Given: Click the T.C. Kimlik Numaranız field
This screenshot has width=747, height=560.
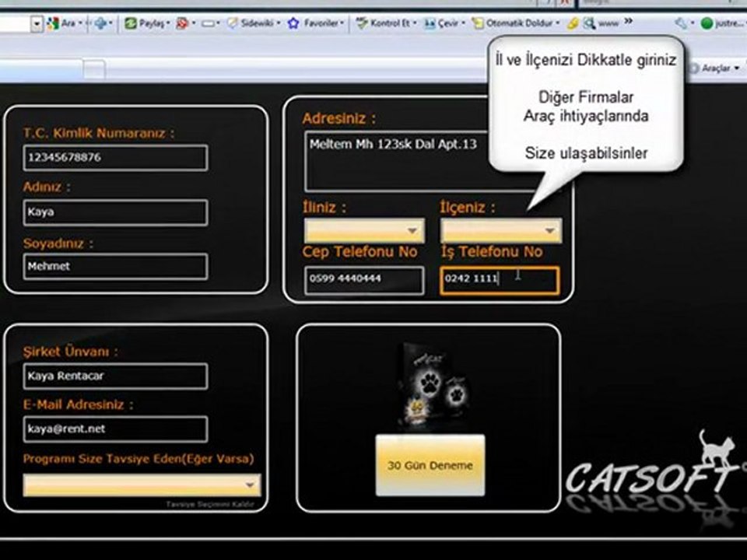Looking at the screenshot, I should click(115, 158).
